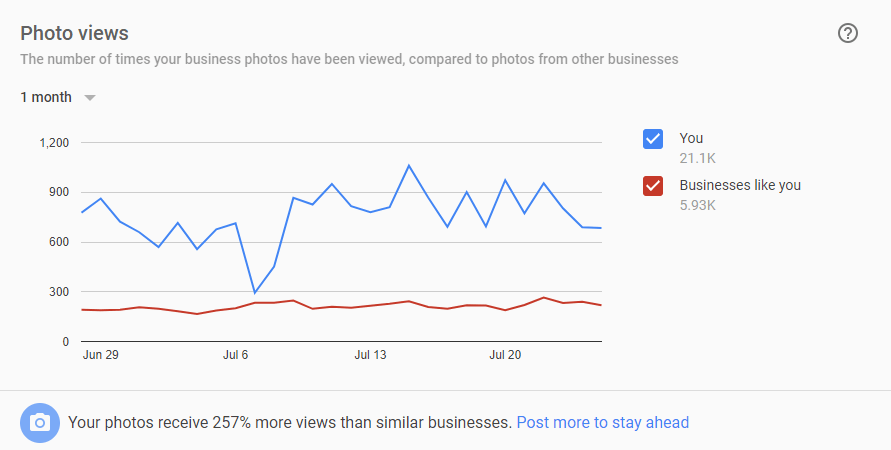This screenshot has width=891, height=450.
Task: Open the 1 month time range dropdown
Action: (x=47, y=97)
